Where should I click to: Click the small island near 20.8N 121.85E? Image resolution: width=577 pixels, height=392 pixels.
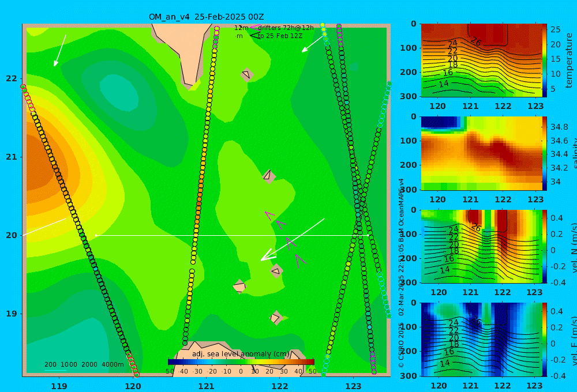[x=268, y=176]
